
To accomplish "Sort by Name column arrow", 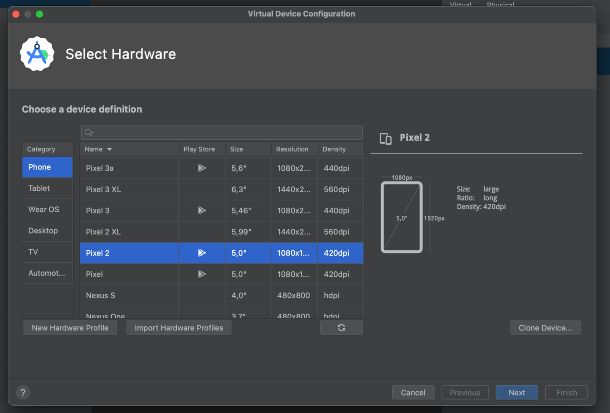I will 109,149.
